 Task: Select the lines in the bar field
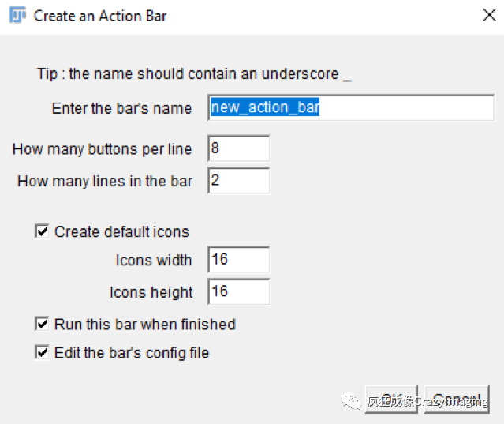[x=239, y=181]
